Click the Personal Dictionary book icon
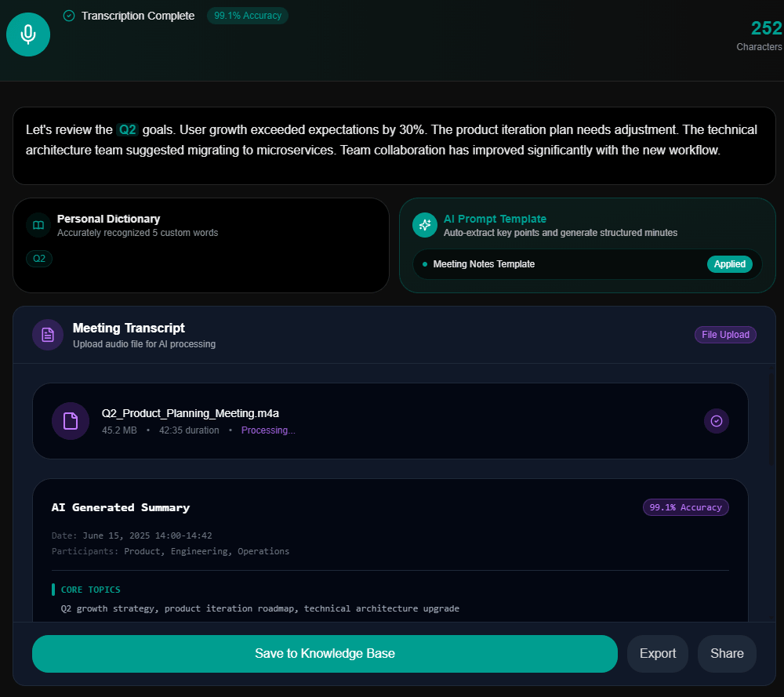 click(38, 225)
